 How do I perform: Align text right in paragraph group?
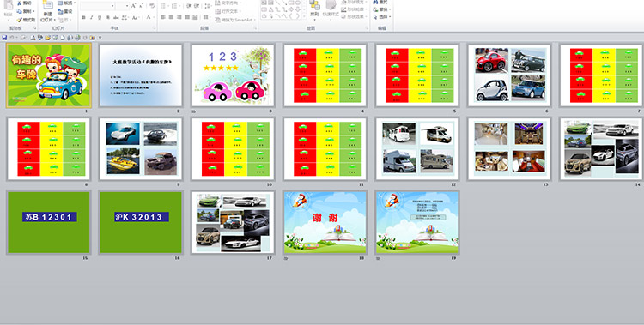tap(179, 18)
